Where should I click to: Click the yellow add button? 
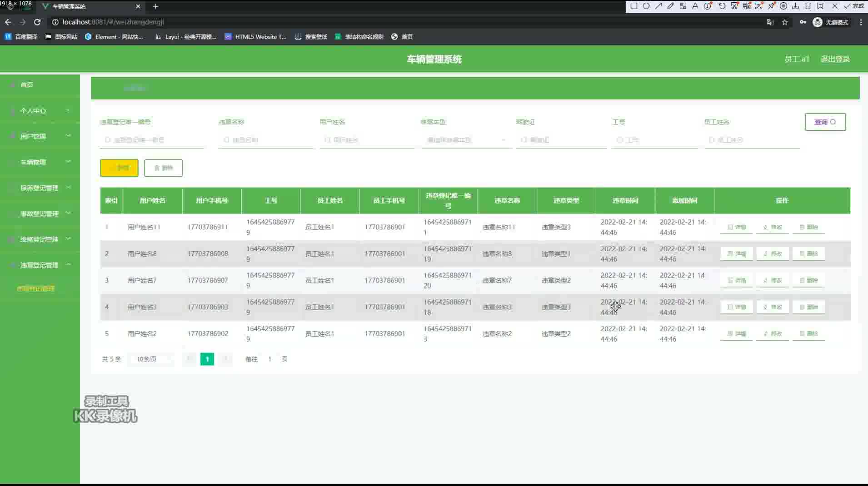[119, 168]
